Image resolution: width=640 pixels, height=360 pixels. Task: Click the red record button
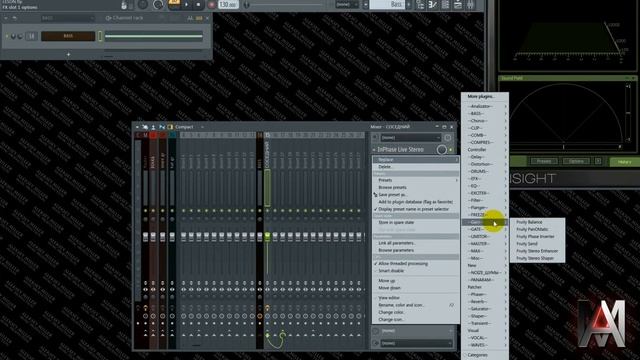coord(211,5)
